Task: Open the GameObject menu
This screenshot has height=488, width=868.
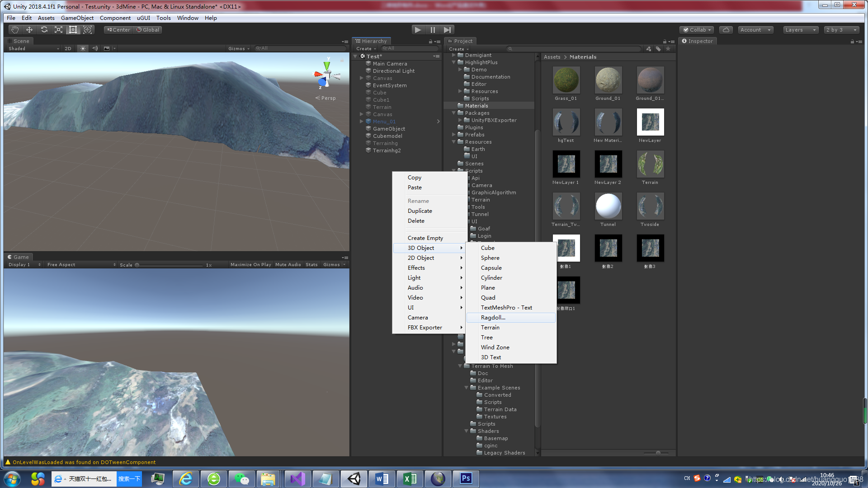Action: point(77,18)
